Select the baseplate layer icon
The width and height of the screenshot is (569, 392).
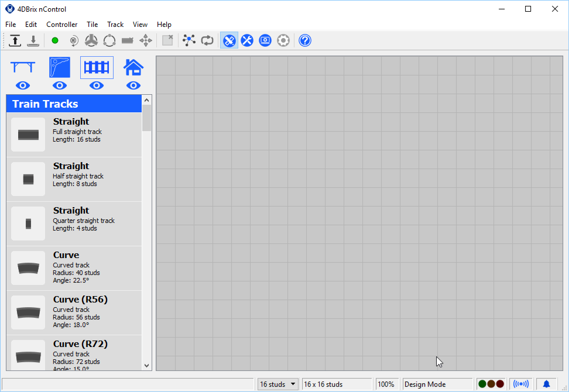[x=60, y=67]
